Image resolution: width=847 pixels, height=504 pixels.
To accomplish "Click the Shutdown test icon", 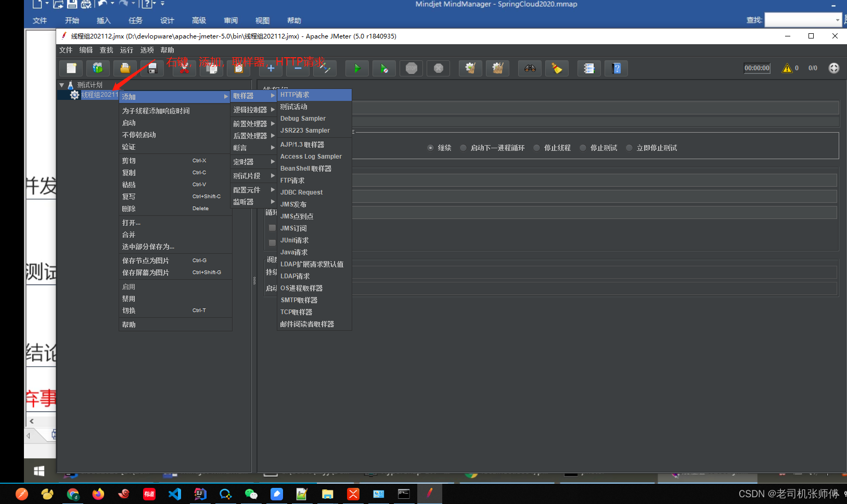I will (439, 68).
